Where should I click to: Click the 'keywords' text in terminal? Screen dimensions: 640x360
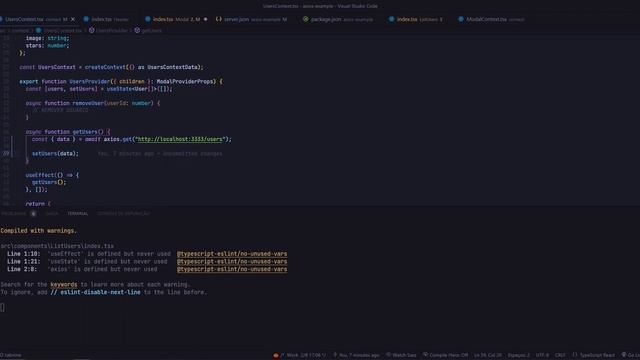(64, 284)
